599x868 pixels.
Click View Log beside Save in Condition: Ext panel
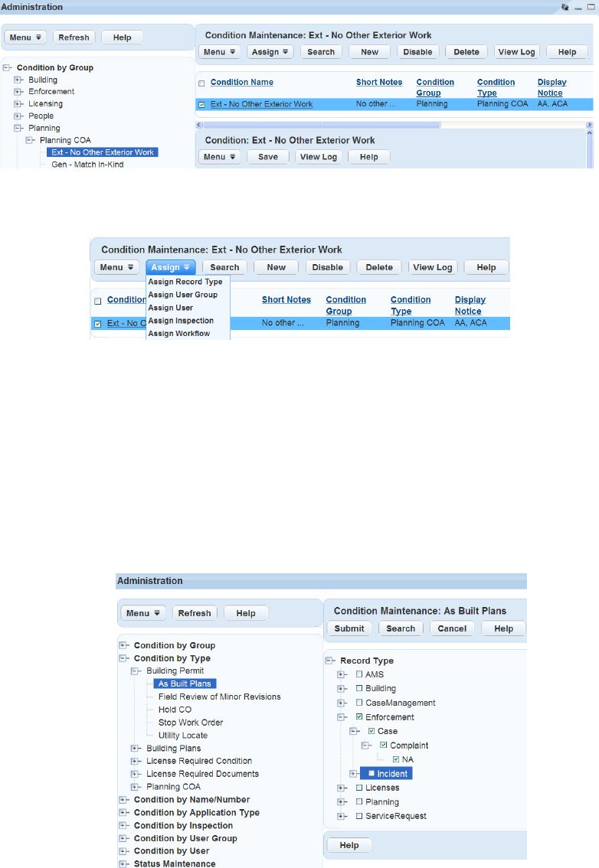(x=318, y=157)
